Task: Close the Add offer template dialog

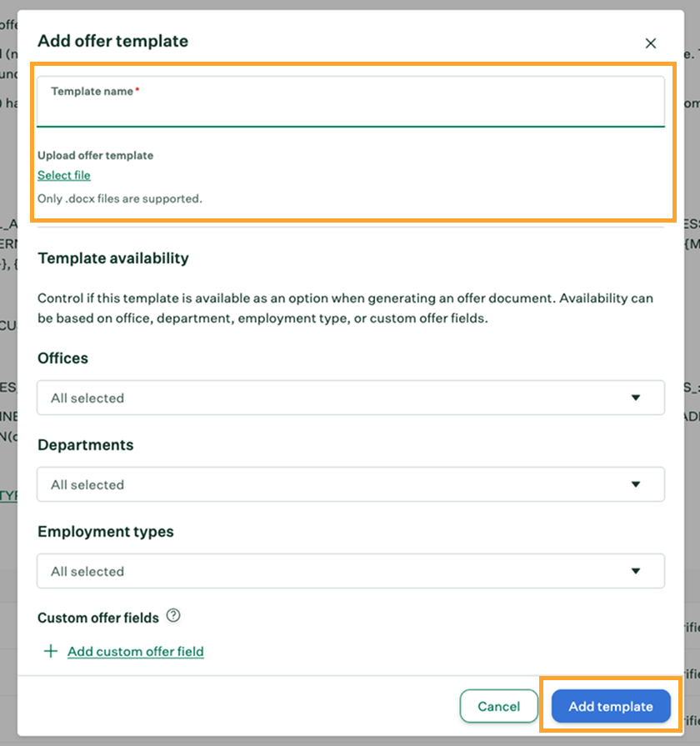Action: (x=651, y=43)
